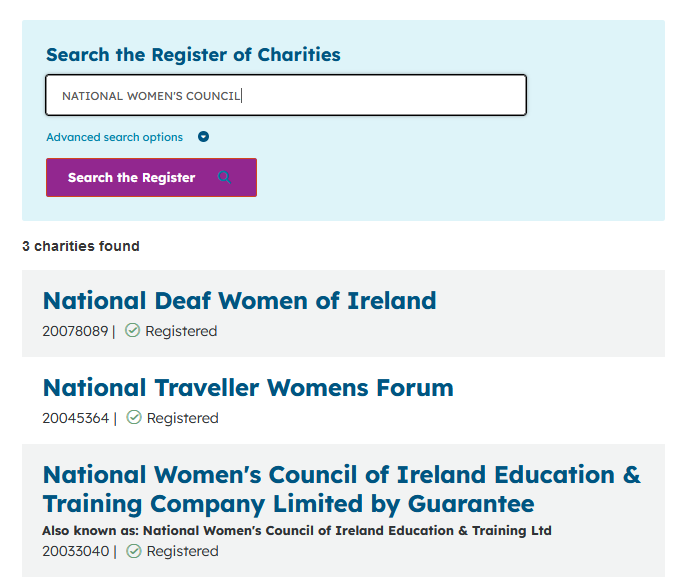Viewport: 691px width, 578px height.
Task: Click the Registered status of Traveller Womens Forum
Action: point(182,418)
